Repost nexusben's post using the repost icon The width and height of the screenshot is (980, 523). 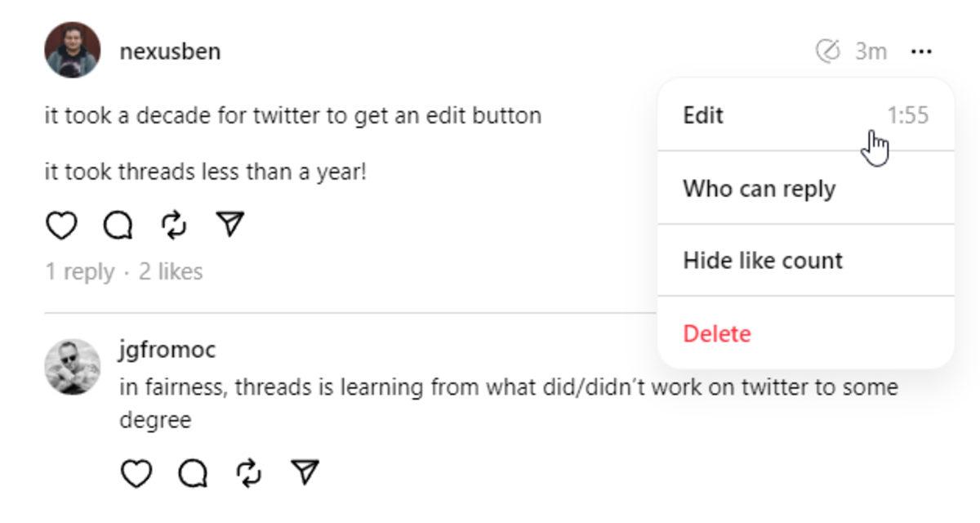(174, 225)
